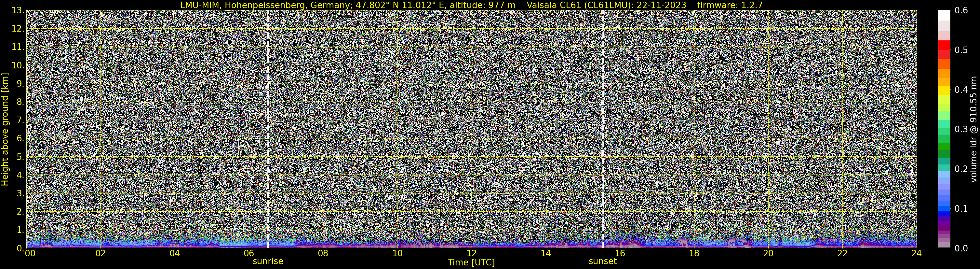Click the deep blue segment of the colorbar
The width and height of the screenshot is (980, 269).
click(944, 213)
